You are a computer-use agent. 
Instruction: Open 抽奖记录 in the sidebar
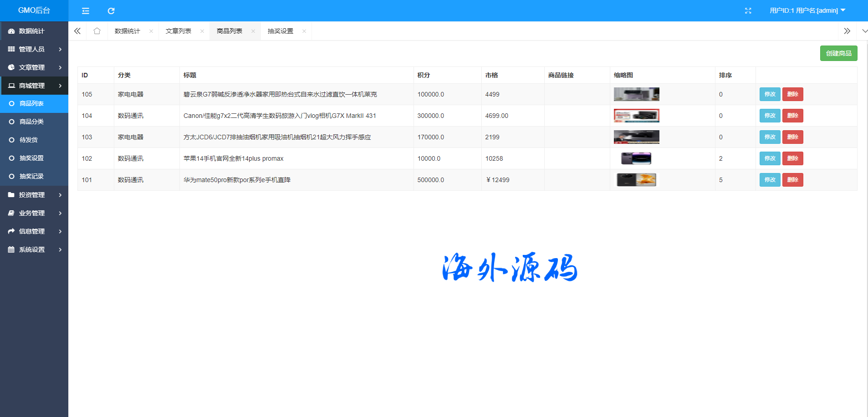(31, 176)
